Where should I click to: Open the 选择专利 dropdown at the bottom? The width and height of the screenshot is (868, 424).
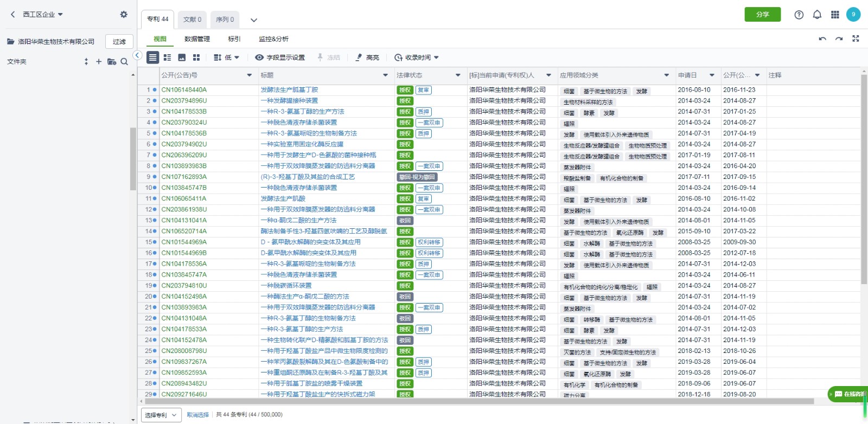(x=161, y=415)
